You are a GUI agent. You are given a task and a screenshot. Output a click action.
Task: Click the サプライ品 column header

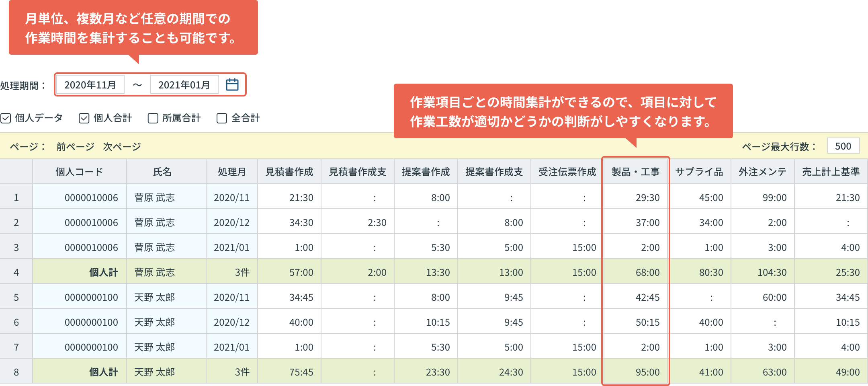click(x=699, y=172)
